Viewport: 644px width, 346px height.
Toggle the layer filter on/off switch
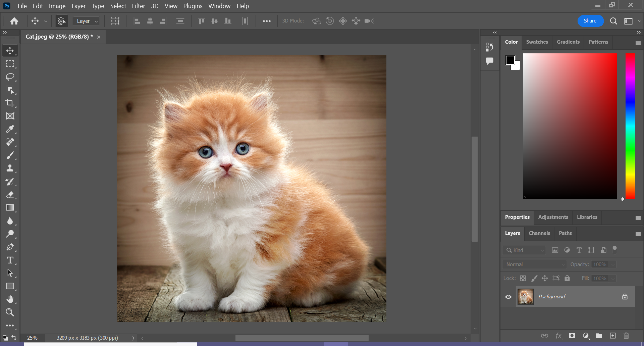(x=615, y=249)
